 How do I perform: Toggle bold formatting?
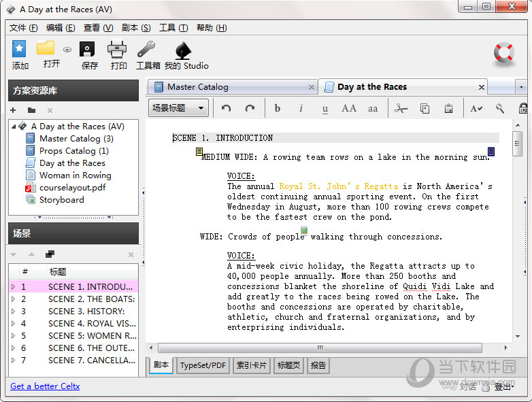pos(277,108)
